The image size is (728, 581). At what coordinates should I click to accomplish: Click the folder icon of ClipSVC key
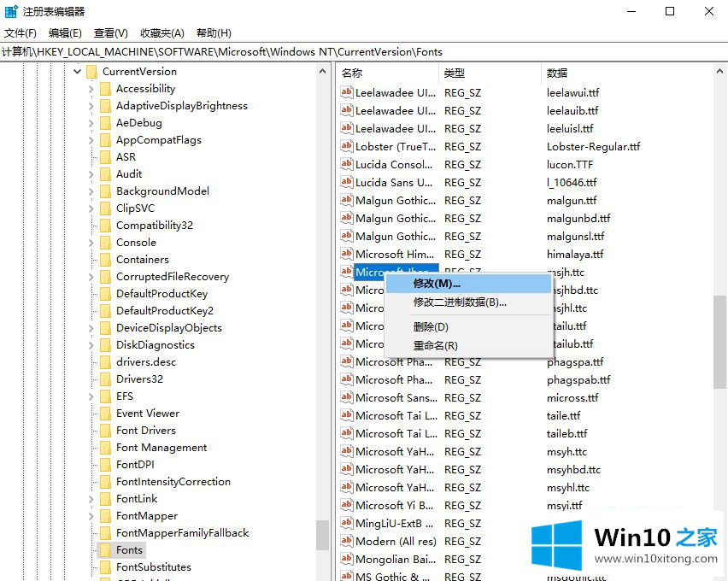coord(105,208)
